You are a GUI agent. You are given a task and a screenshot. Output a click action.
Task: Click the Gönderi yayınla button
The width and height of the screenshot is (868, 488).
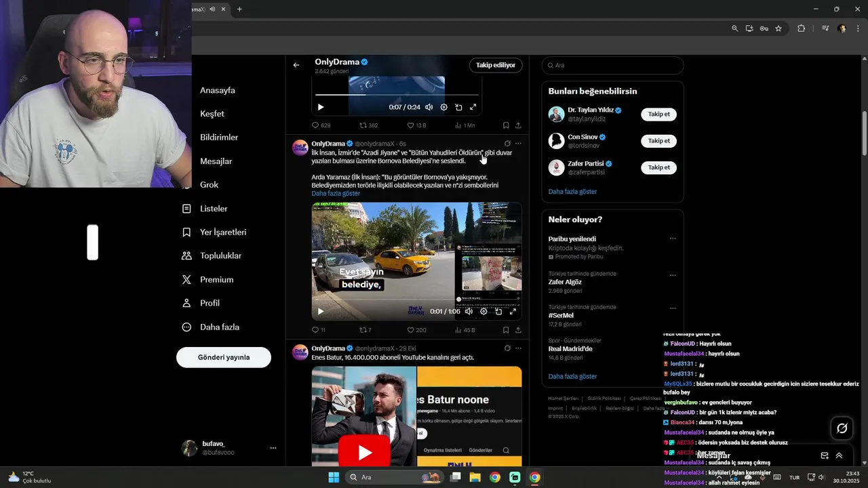click(224, 357)
